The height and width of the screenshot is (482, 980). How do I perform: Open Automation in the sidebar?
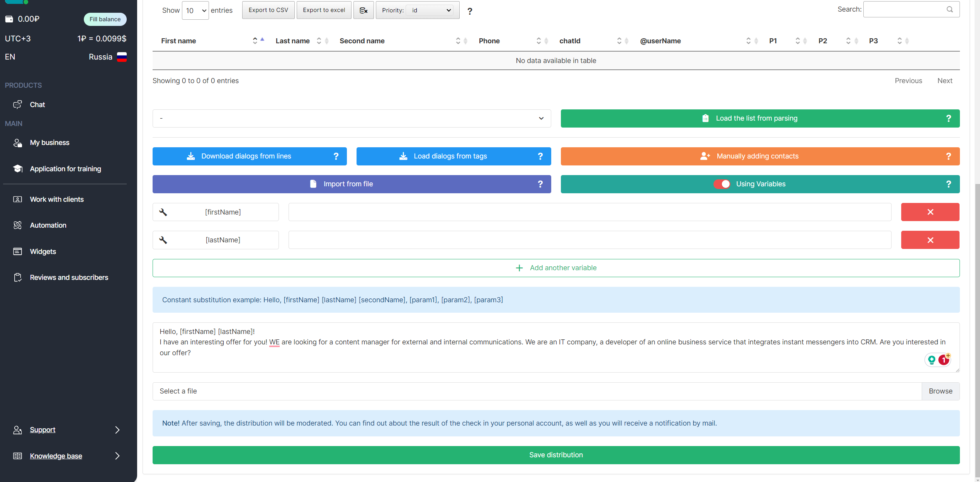[x=48, y=225]
